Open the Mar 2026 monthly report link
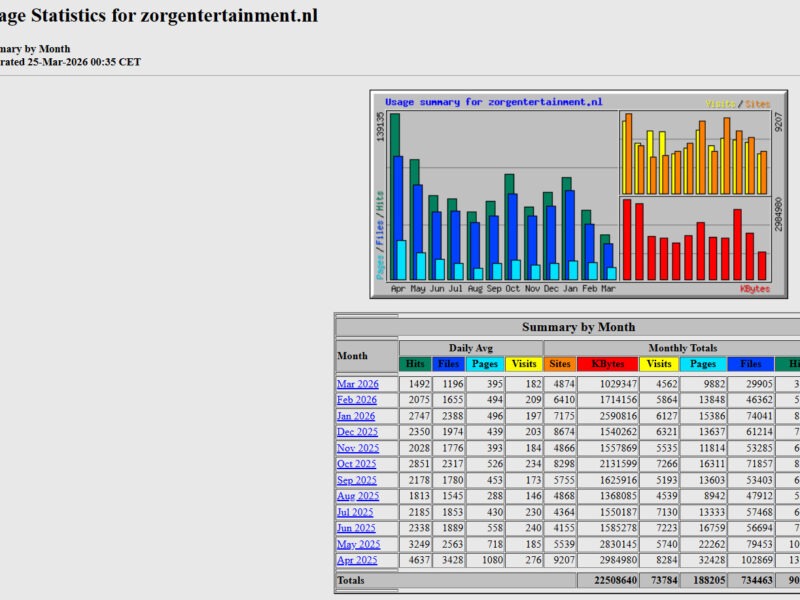Screen dimensions: 800x600 pyautogui.click(x=357, y=384)
